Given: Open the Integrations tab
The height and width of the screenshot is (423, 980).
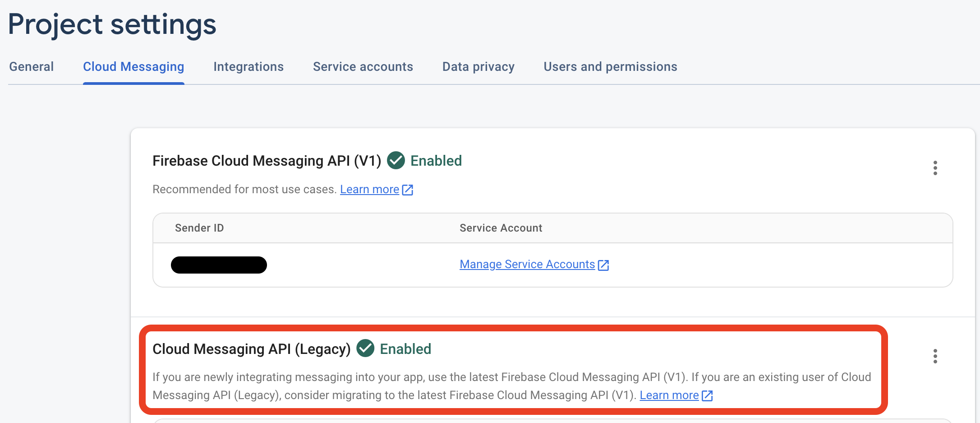Looking at the screenshot, I should 248,66.
